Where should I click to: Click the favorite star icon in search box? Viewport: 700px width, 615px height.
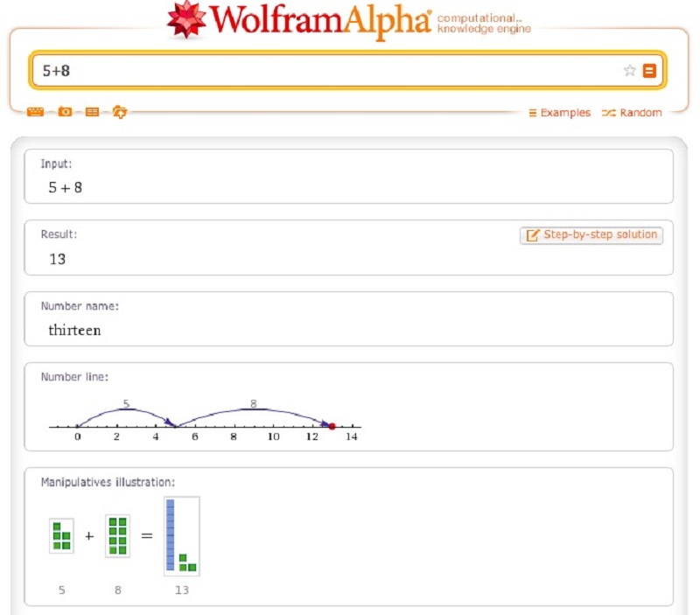click(630, 71)
